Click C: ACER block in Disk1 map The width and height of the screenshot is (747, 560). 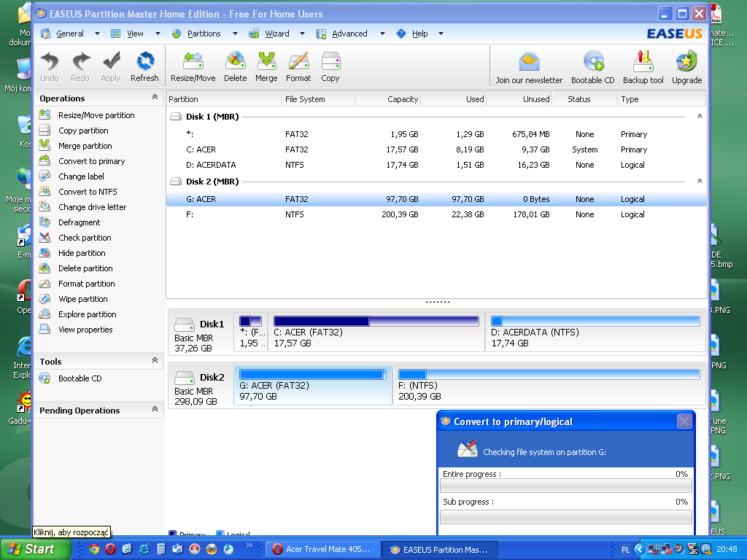[376, 332]
